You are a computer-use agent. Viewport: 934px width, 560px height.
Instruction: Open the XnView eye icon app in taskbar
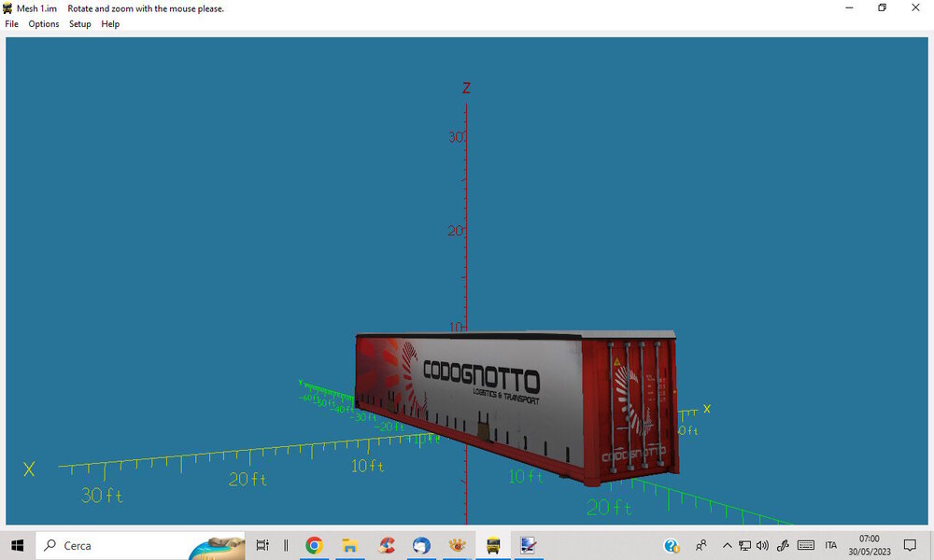457,545
